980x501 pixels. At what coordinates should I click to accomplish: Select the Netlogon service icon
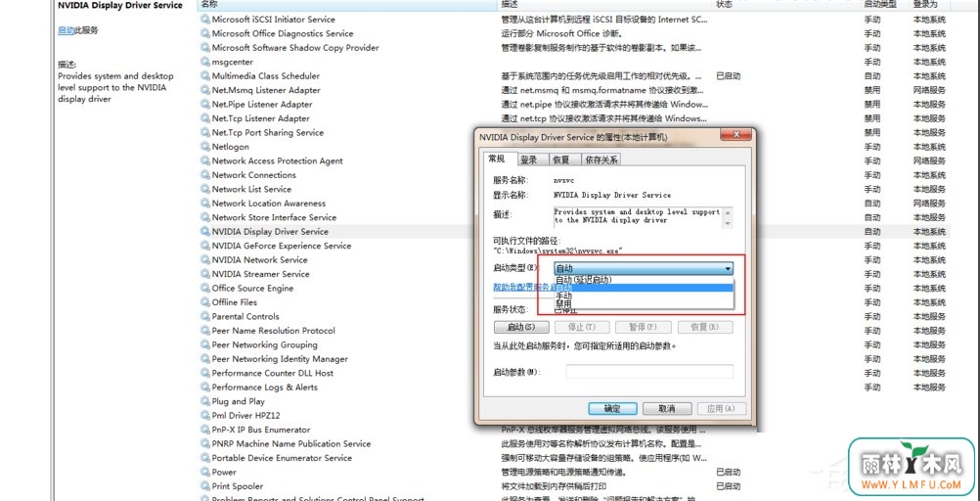pos(205,147)
